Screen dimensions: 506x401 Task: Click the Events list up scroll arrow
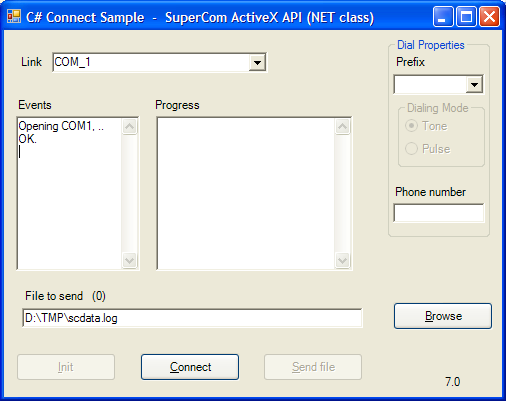point(130,126)
